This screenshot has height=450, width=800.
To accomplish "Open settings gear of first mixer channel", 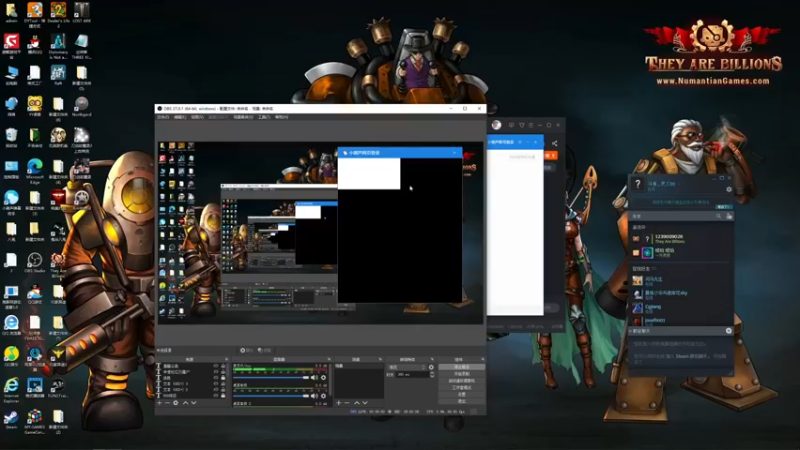I will pos(323,378).
